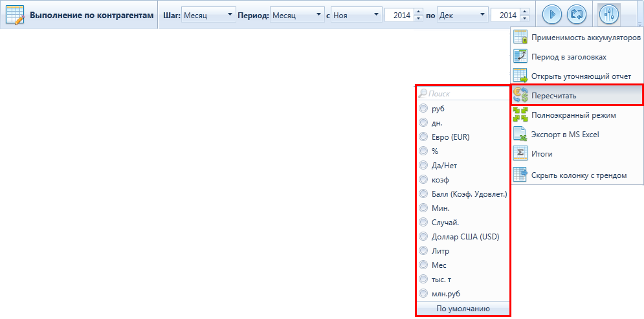Click the Период в заголовках icon
Screen dimensions: 644x319
(520, 57)
